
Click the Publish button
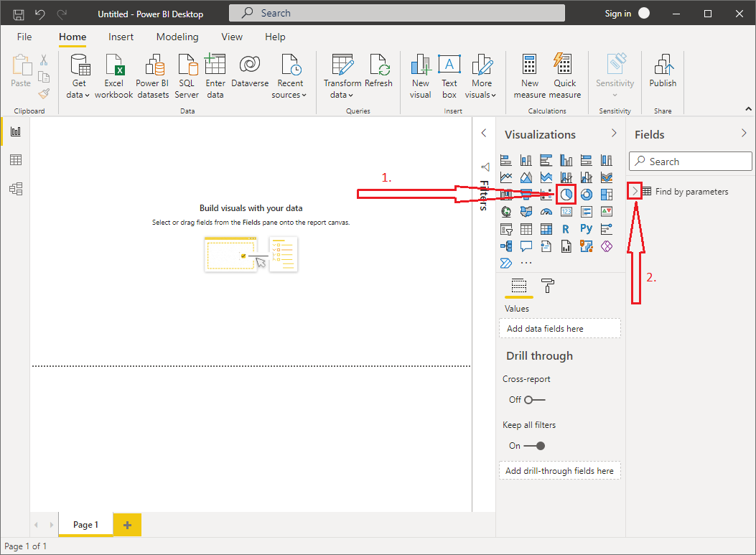click(x=663, y=73)
